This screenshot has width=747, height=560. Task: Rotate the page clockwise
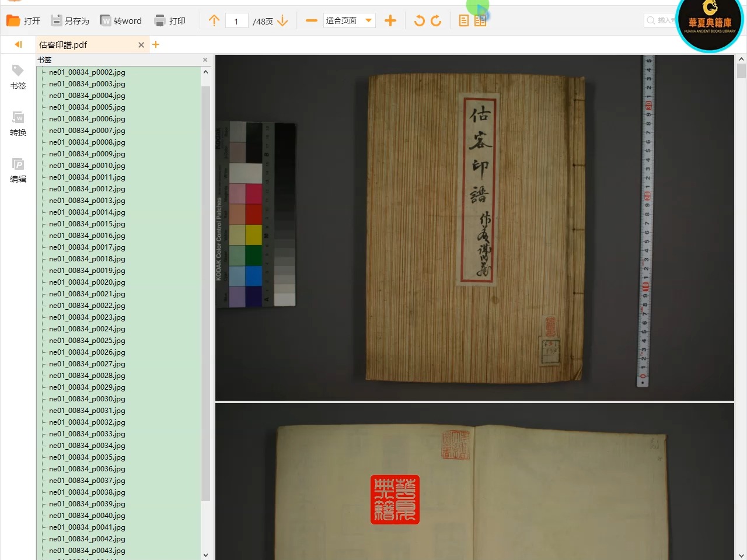tap(436, 21)
